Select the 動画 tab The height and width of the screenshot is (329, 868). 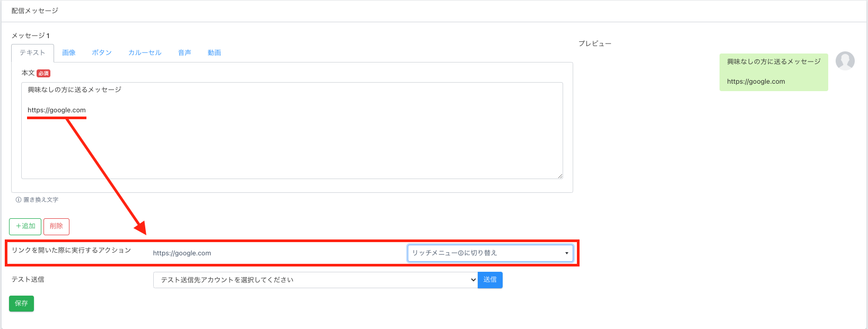point(214,53)
